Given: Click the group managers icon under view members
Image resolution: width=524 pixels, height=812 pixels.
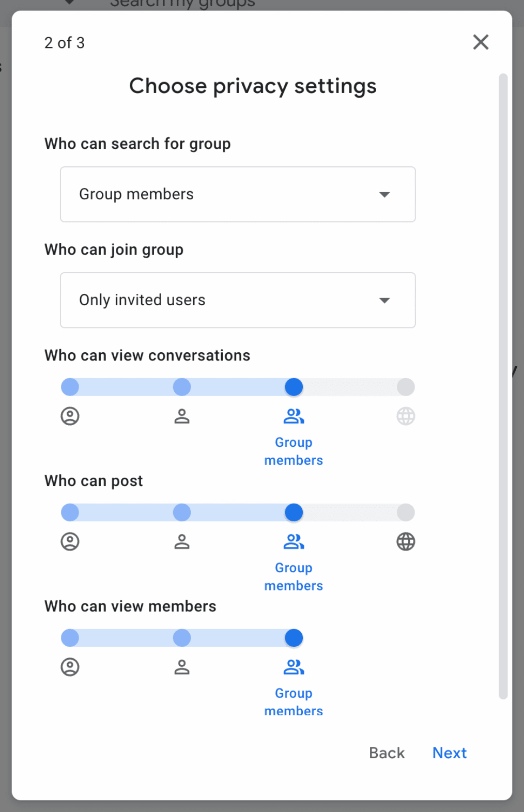Looking at the screenshot, I should (182, 667).
